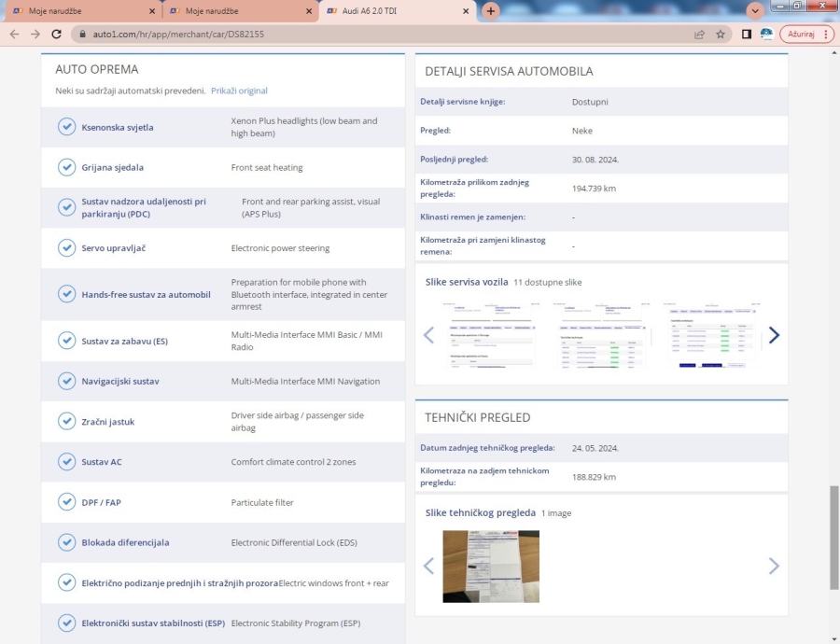Click the '24. 05. 2024.' date
This screenshot has width=840, height=644.
[595, 448]
